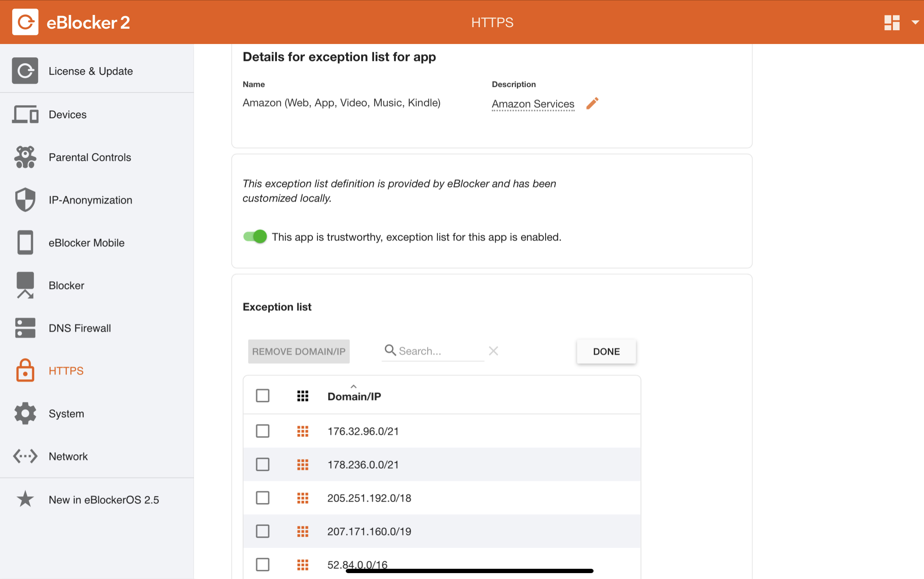Image resolution: width=924 pixels, height=579 pixels.
Task: Open System settings label
Action: tap(66, 414)
